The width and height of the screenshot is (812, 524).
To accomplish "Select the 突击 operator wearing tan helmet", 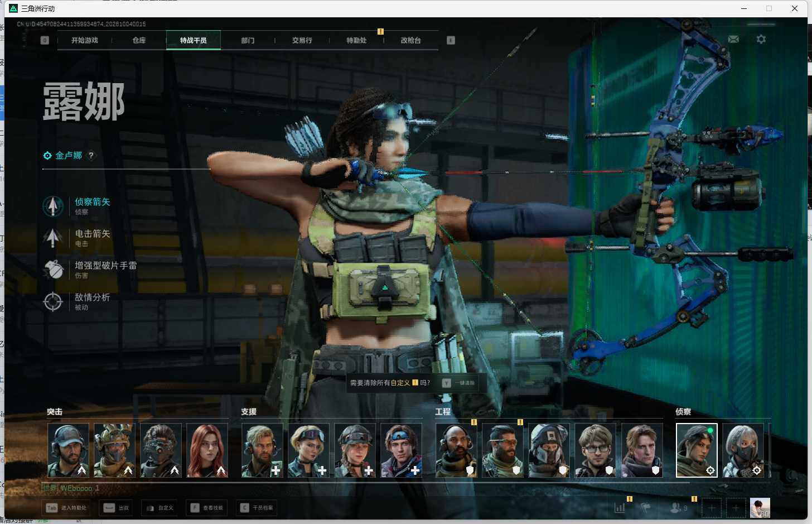I will pyautogui.click(x=114, y=450).
